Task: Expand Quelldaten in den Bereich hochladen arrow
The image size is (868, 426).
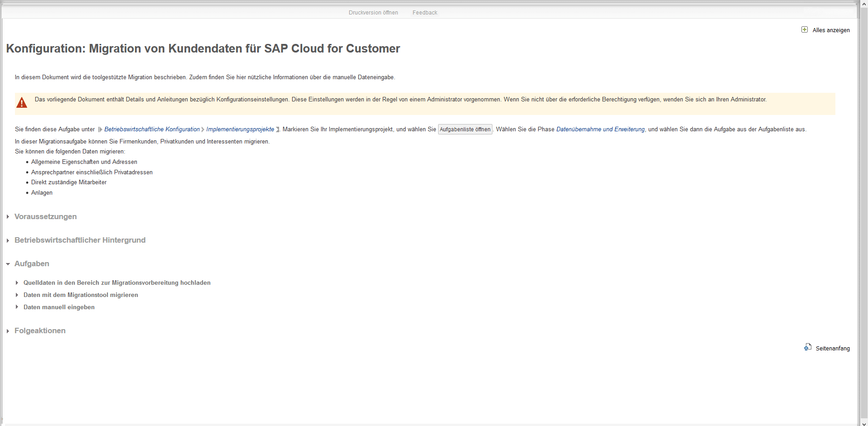Action: pyautogui.click(x=17, y=282)
